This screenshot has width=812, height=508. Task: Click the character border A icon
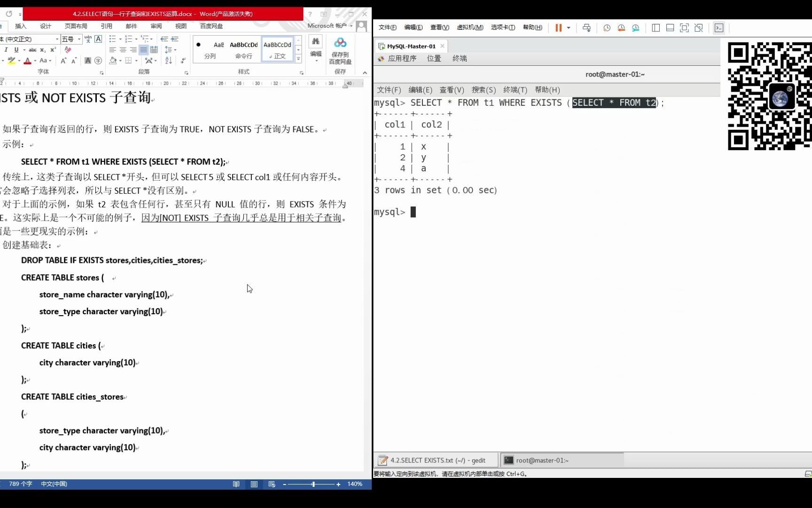click(x=98, y=39)
